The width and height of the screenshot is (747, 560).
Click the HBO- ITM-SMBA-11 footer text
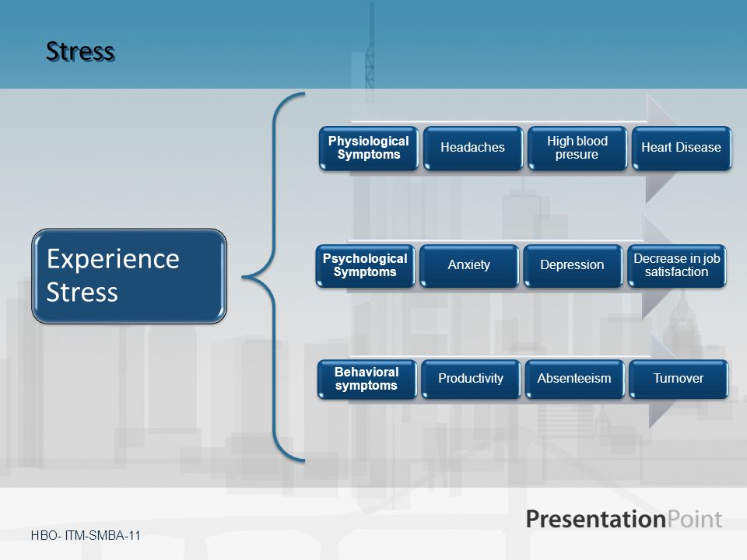coord(86,535)
